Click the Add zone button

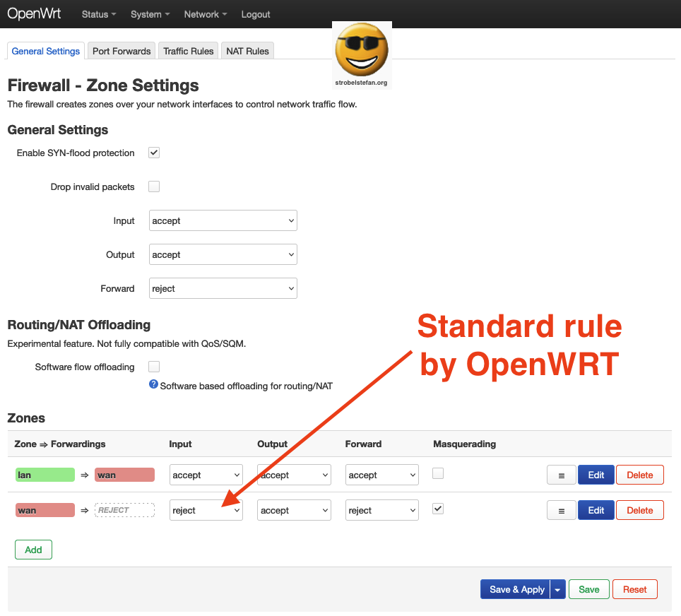pyautogui.click(x=33, y=550)
